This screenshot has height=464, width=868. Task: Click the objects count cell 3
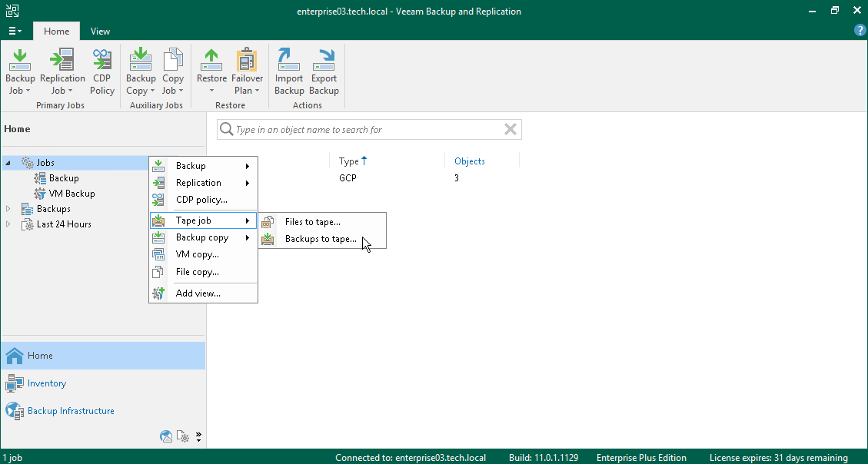[x=457, y=178]
